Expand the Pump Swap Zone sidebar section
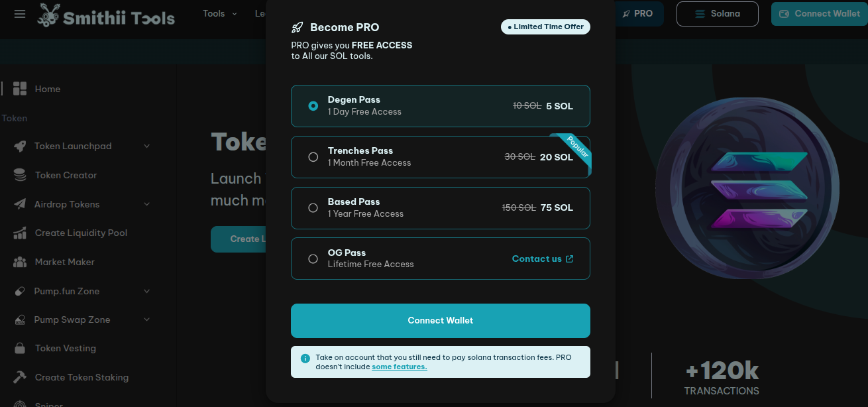Viewport: 868px width, 407px height. tap(147, 320)
